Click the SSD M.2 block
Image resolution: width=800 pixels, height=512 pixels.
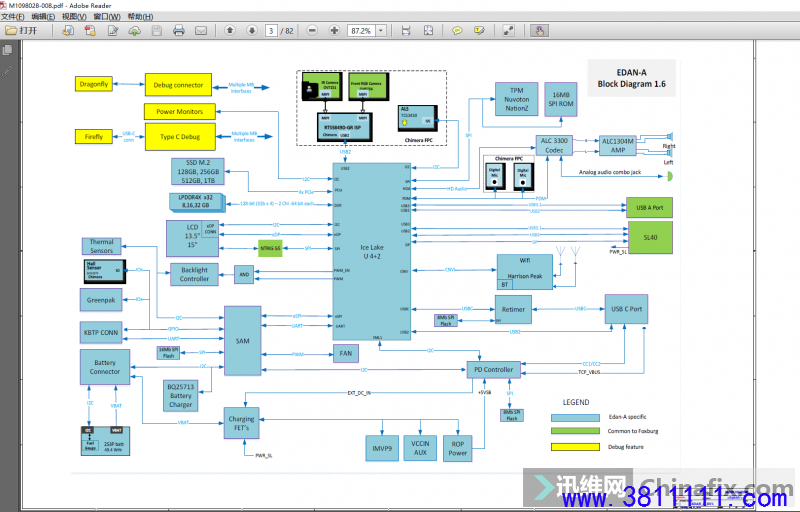click(x=197, y=171)
